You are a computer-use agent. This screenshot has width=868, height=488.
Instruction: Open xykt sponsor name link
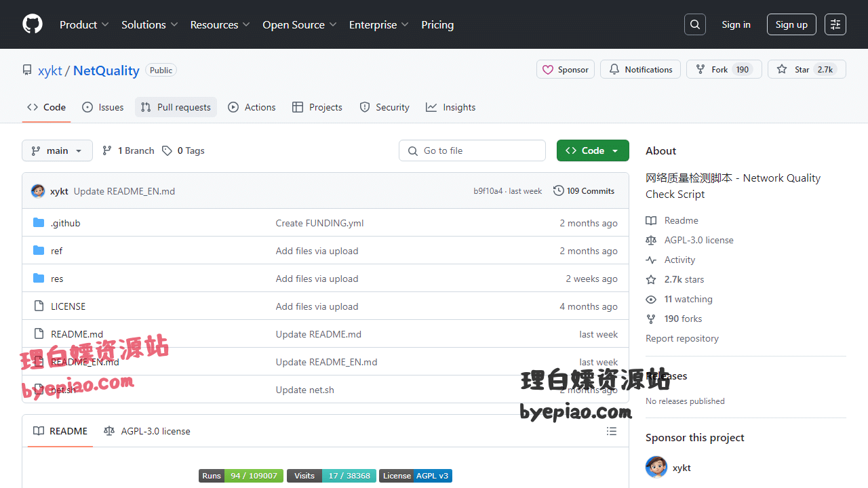coord(682,468)
